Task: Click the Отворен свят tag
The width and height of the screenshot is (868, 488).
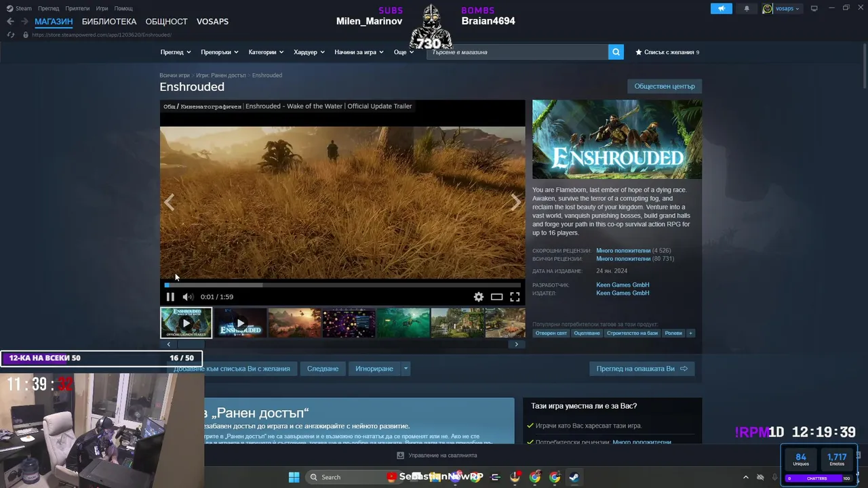Action: point(551,333)
